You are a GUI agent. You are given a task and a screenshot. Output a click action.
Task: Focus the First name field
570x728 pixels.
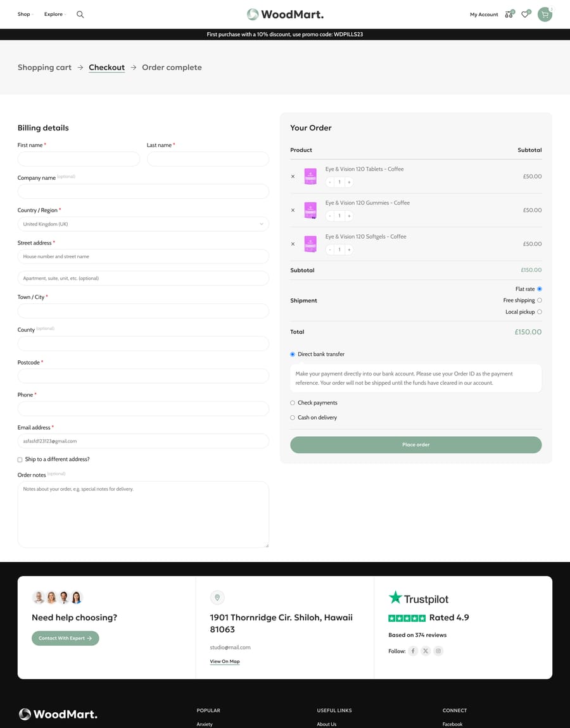coord(79,159)
